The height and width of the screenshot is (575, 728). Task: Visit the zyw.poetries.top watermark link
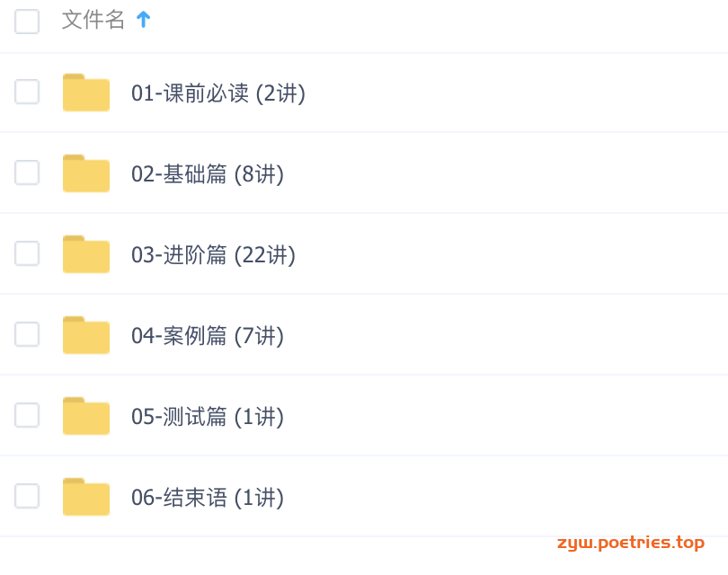(x=631, y=543)
